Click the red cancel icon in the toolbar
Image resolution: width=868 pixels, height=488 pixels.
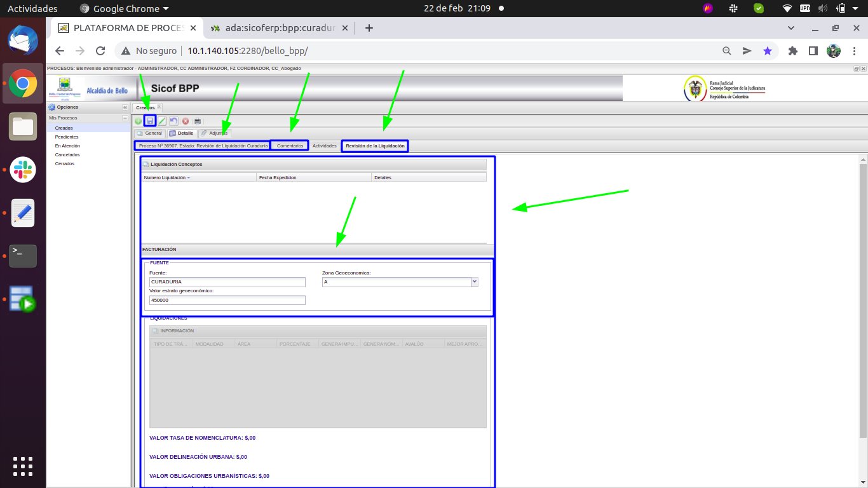(x=186, y=121)
